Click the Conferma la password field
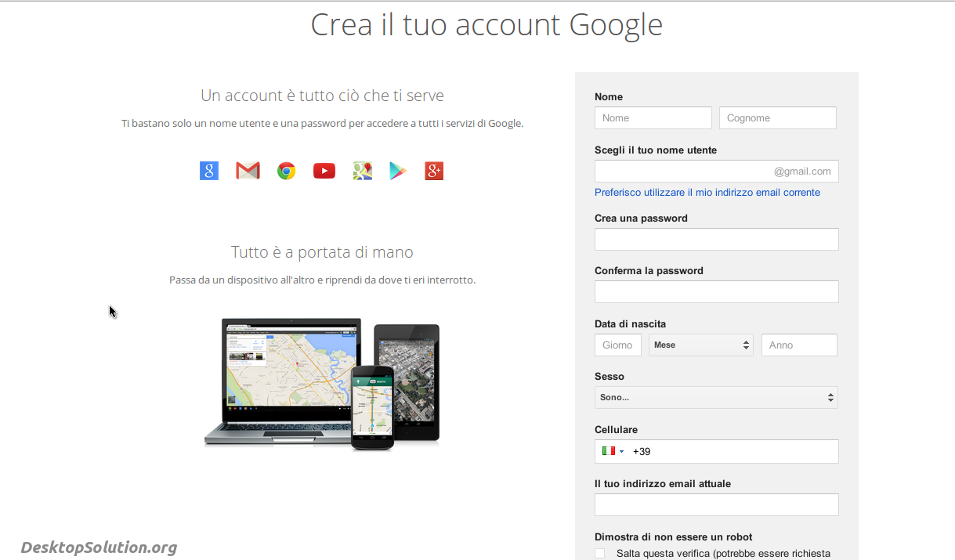Image resolution: width=955 pixels, height=560 pixels. tap(717, 291)
